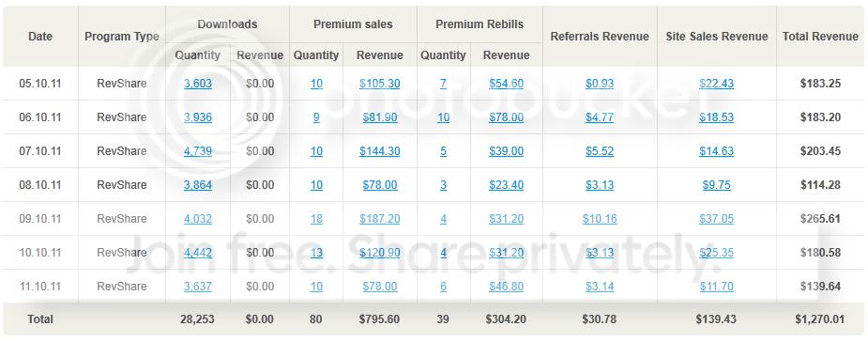
Task: Open downloads quantity 4,032 link
Action: tap(198, 219)
